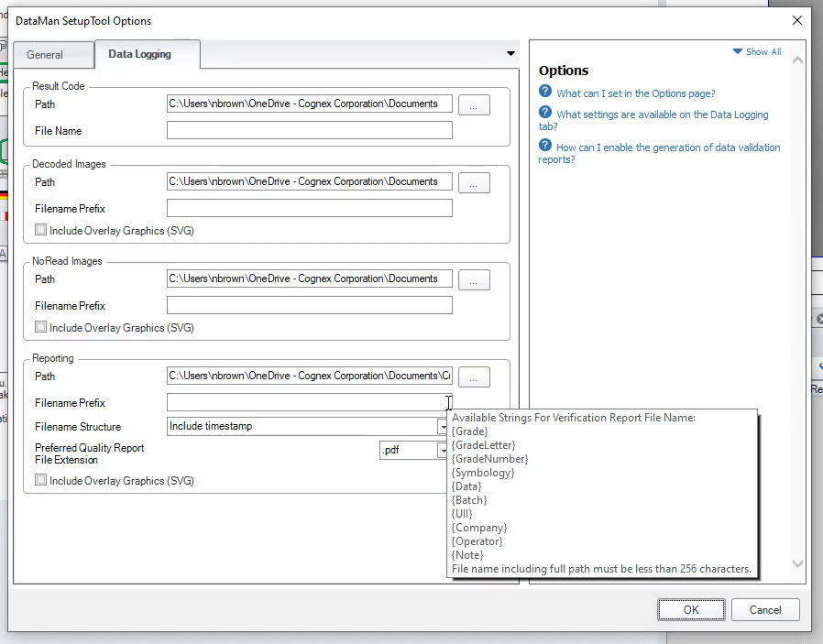Click the NoRead Images Filename Prefix field
This screenshot has height=644, width=823.
[x=309, y=305]
